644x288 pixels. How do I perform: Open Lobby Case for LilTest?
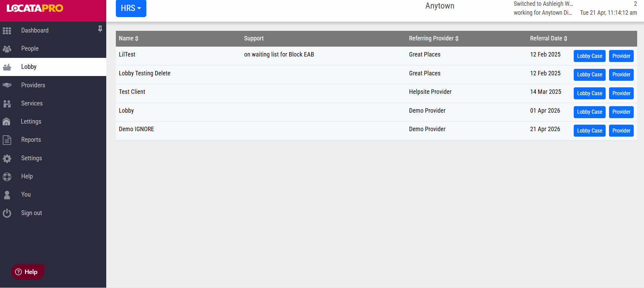click(589, 56)
